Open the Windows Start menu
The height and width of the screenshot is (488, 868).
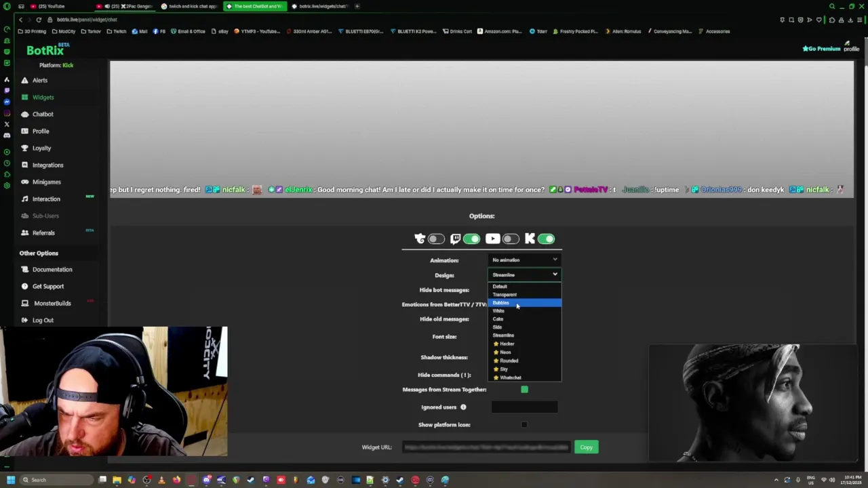(10, 480)
